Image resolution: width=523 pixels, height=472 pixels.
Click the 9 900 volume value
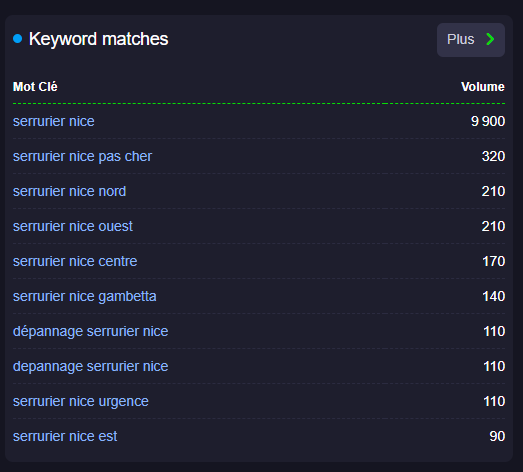coord(488,121)
